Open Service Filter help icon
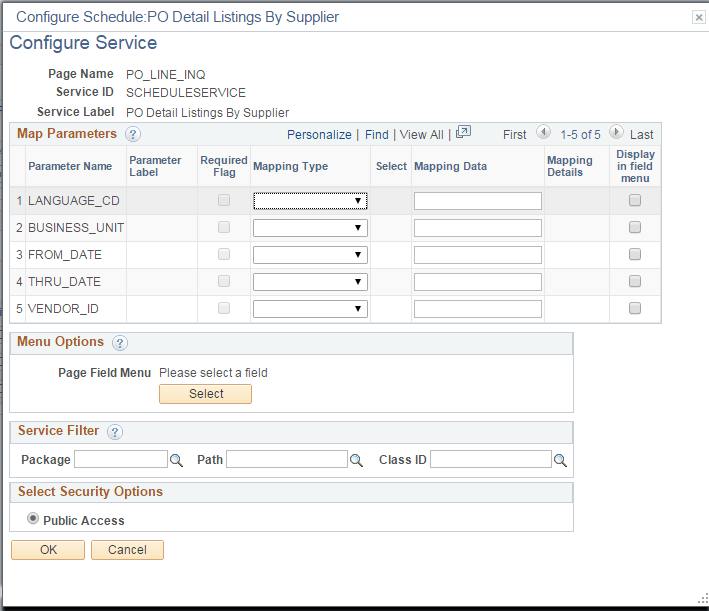Image resolution: width=709 pixels, height=611 pixels. coord(115,432)
